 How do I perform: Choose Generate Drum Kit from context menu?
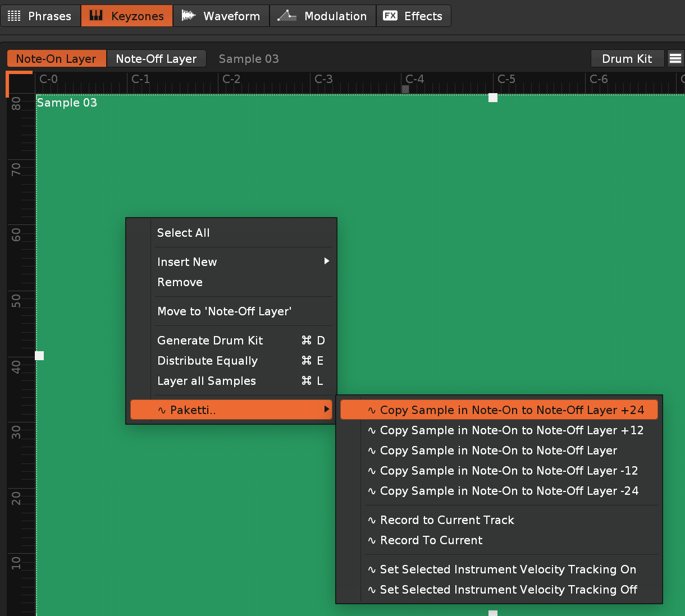pos(210,341)
